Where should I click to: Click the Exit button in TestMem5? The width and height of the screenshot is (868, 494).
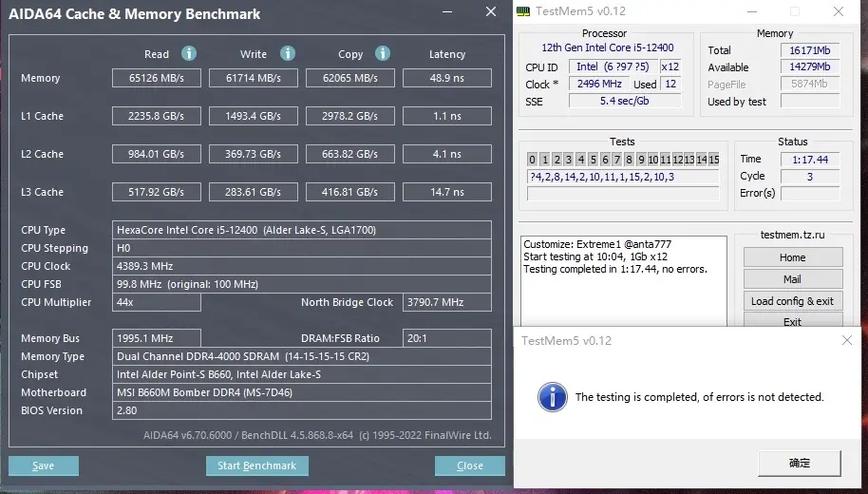tap(793, 320)
